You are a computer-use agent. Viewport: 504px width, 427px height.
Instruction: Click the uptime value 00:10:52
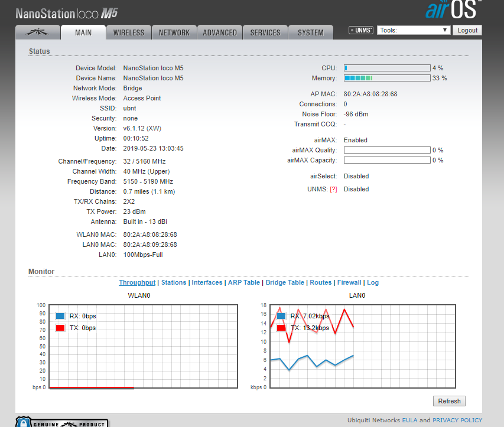136,138
